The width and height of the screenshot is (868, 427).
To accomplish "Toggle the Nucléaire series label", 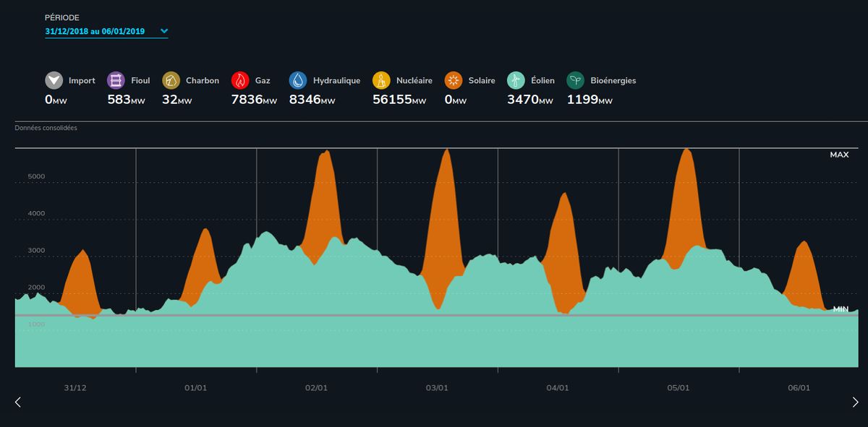I will click(x=414, y=81).
